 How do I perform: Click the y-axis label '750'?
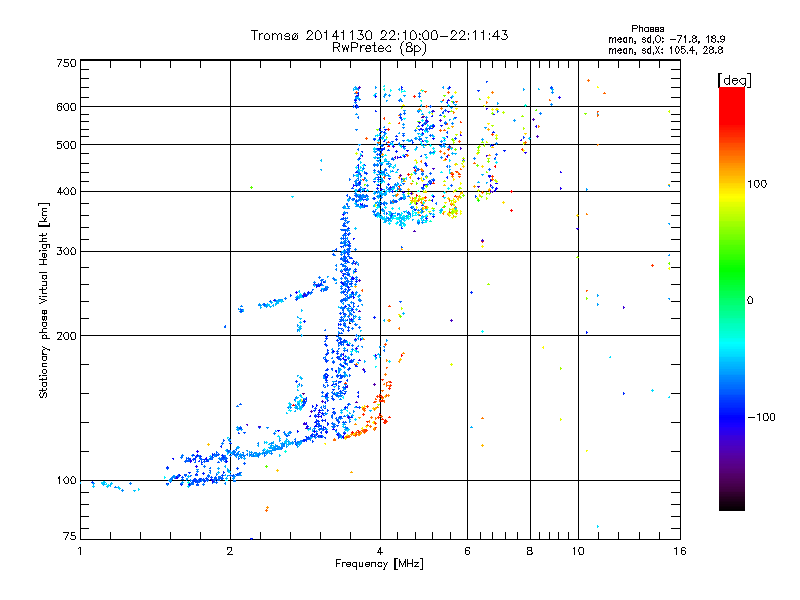click(x=66, y=64)
